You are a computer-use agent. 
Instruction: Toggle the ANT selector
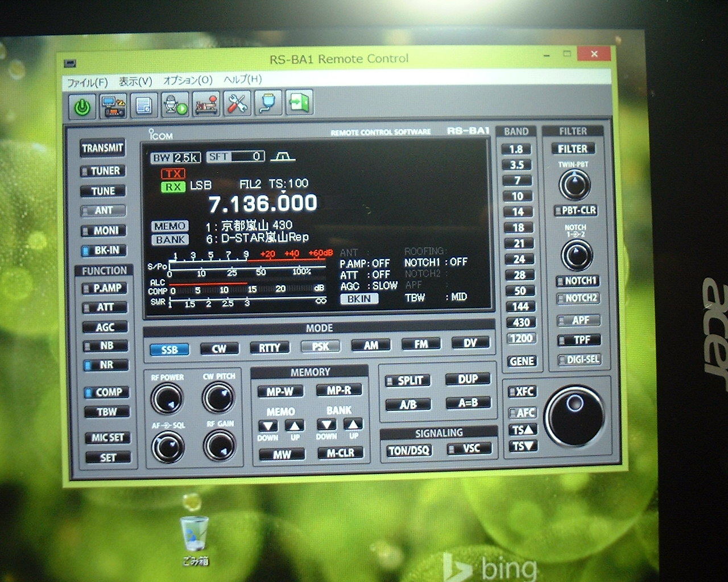point(103,210)
